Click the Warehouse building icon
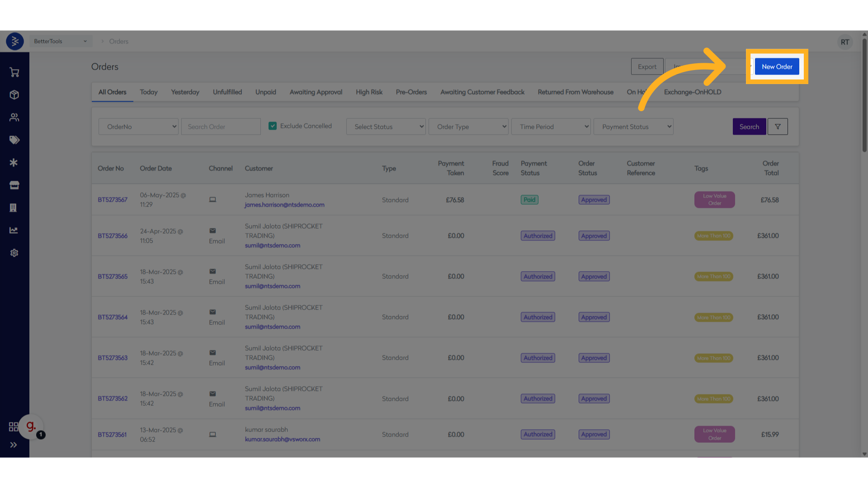 14,208
